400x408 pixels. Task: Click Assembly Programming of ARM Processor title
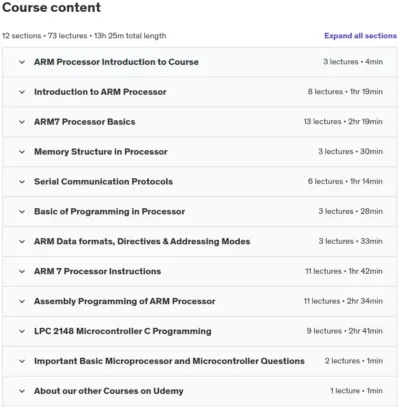[x=125, y=301]
